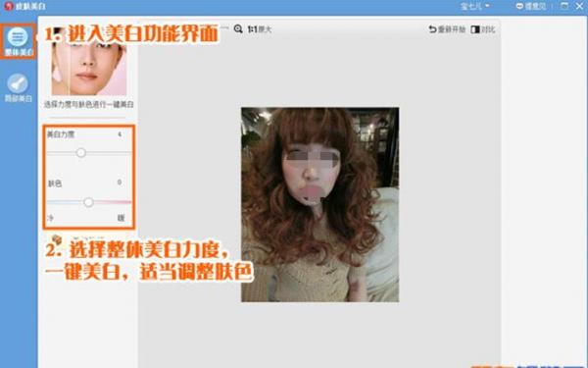
Task: Click 重新开始 to restart editing
Action: point(447,29)
